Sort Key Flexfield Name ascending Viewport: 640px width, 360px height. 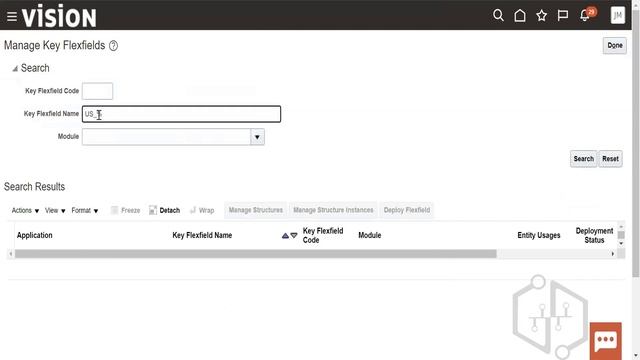pyautogui.click(x=285, y=236)
